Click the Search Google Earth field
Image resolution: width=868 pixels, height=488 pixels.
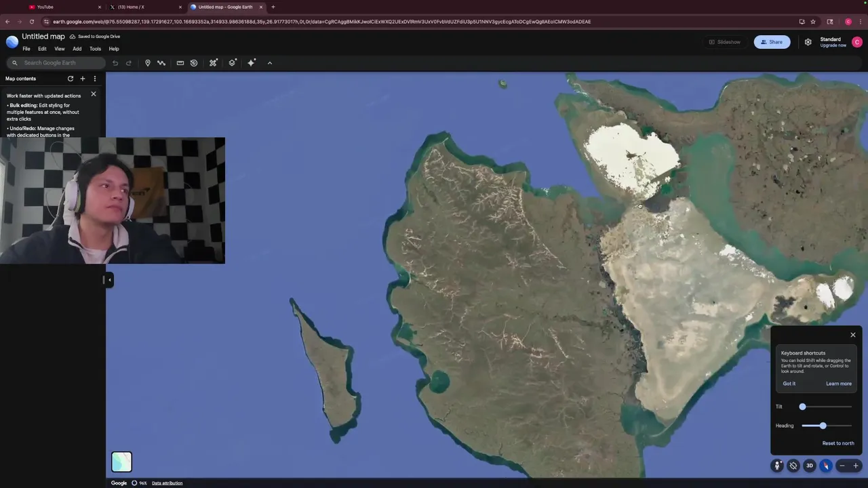[56, 63]
